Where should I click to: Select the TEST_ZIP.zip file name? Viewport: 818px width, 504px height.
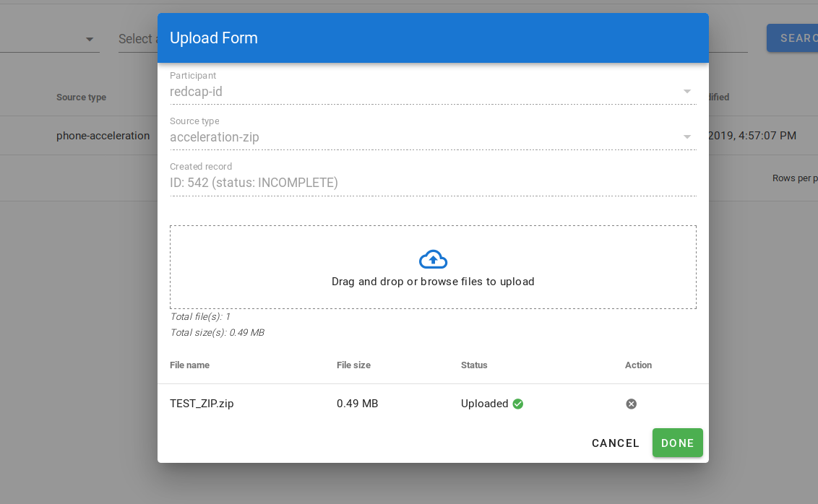(201, 404)
